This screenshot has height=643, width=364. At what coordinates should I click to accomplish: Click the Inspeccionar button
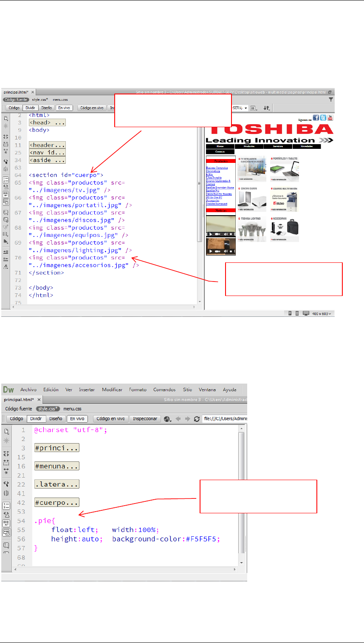[145, 419]
